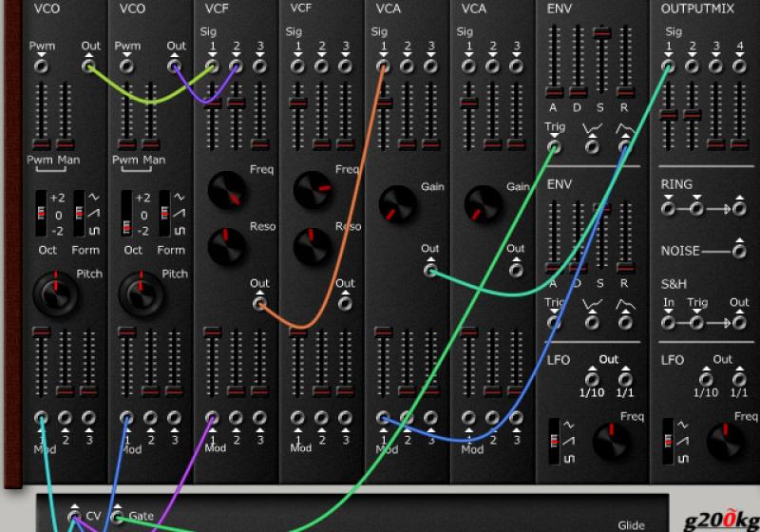Click the second VCO Out jack
This screenshot has width=760, height=532.
tap(175, 66)
